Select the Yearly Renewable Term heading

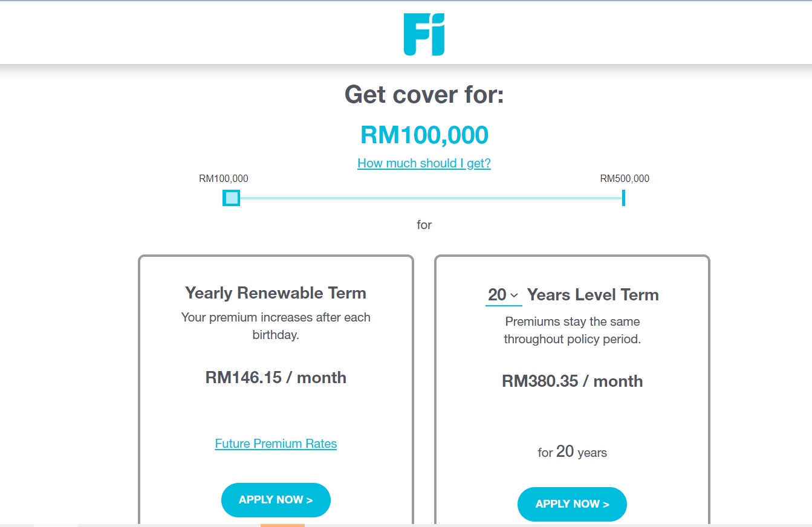pos(276,293)
